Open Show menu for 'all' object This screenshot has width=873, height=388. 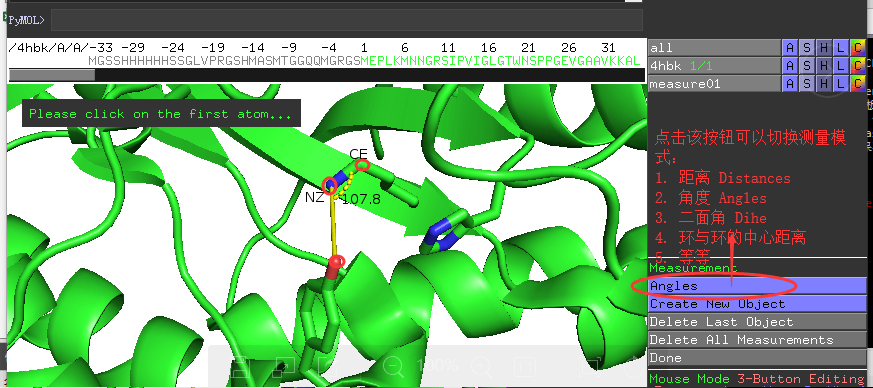[806, 48]
